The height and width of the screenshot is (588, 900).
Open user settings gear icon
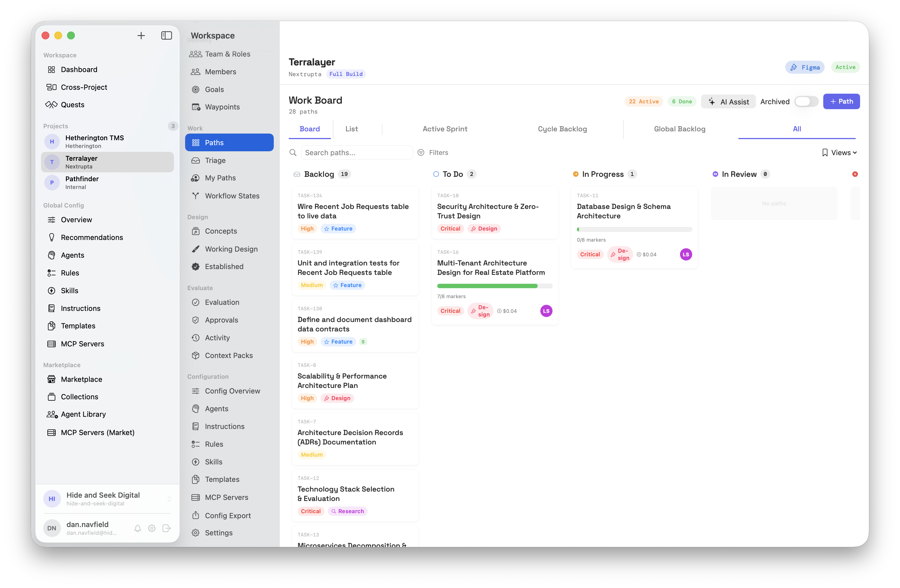(x=152, y=528)
